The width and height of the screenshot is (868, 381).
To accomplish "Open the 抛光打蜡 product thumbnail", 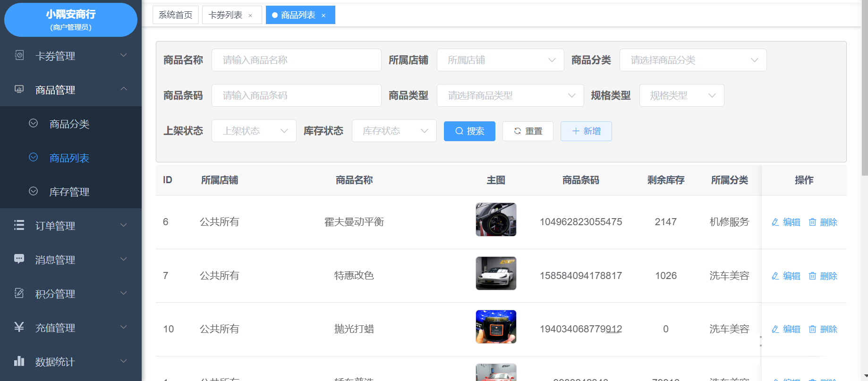I will point(496,327).
